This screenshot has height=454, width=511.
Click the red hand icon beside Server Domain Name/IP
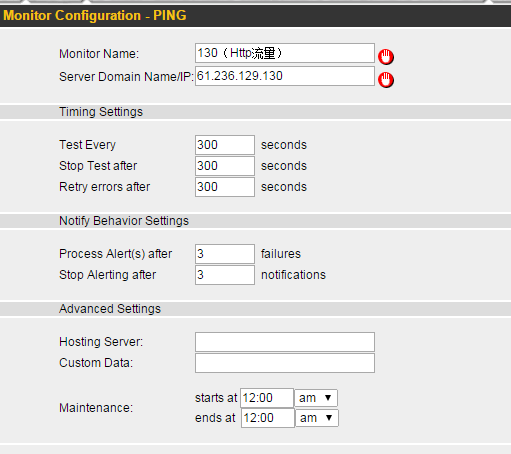coord(386,80)
